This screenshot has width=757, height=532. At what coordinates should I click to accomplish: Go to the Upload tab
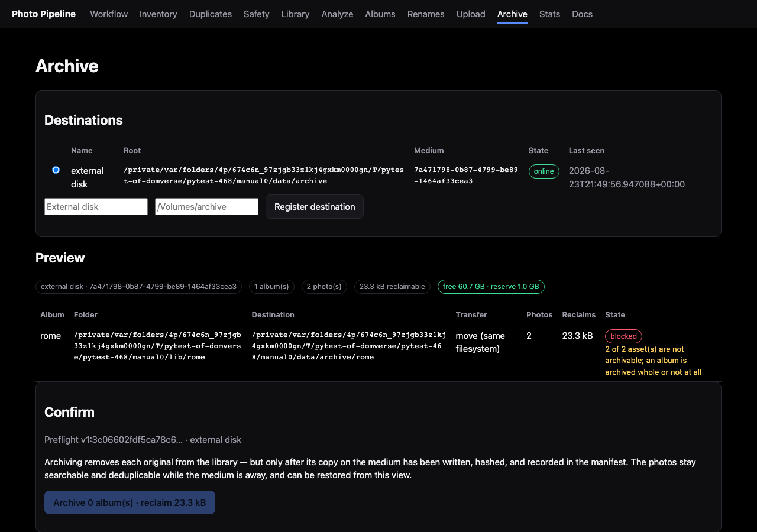[x=471, y=14]
